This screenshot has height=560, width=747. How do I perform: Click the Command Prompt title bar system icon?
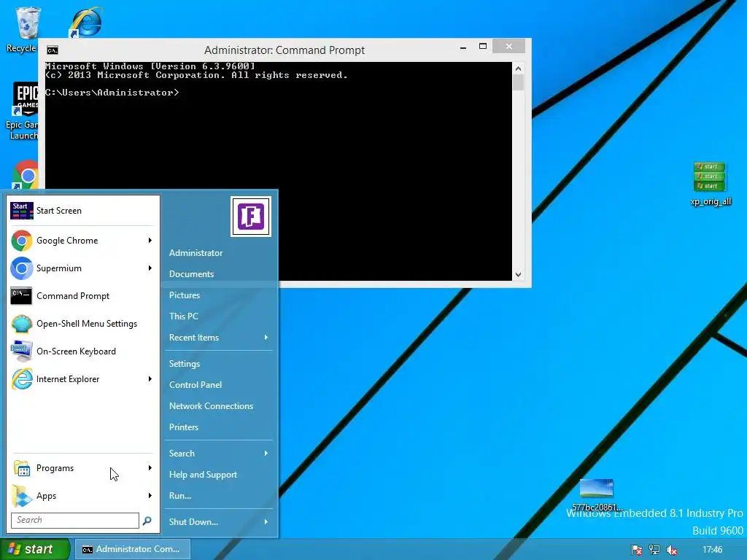[x=53, y=50]
